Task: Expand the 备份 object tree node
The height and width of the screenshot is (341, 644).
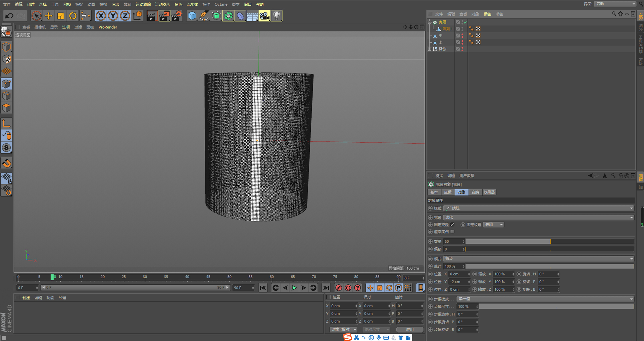Action: click(x=430, y=49)
